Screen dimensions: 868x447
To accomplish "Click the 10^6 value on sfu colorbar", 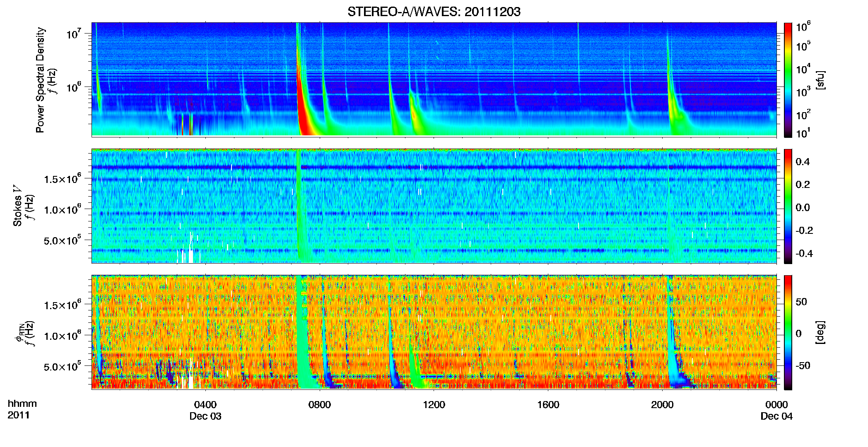I will [803, 26].
